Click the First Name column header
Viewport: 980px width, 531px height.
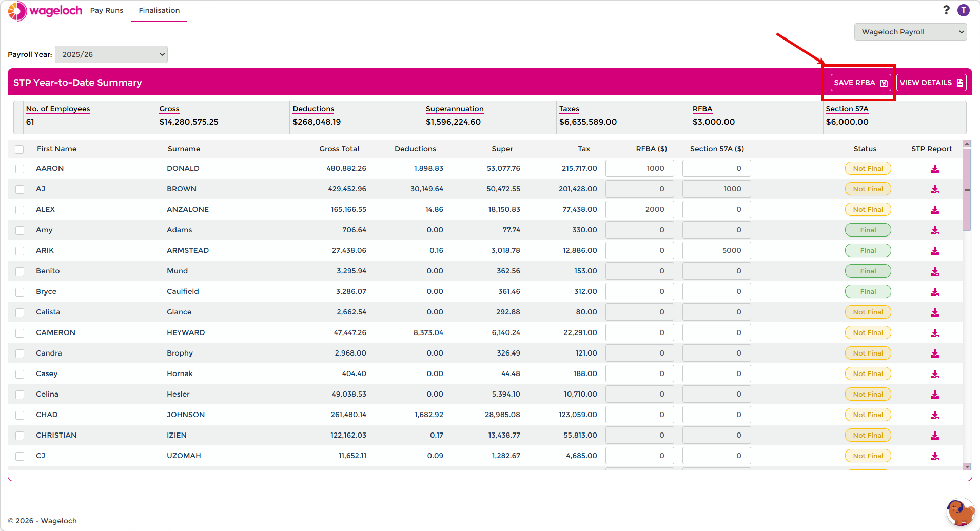56,149
